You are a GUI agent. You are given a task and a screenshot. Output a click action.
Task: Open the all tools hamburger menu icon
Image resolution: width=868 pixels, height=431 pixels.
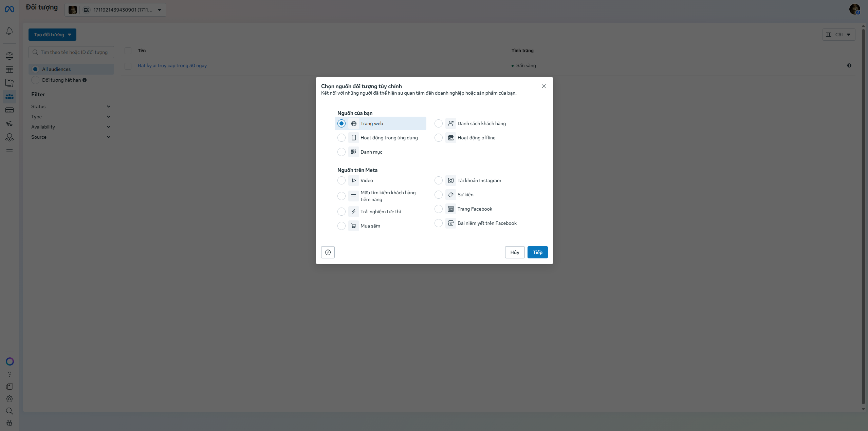[x=10, y=152]
